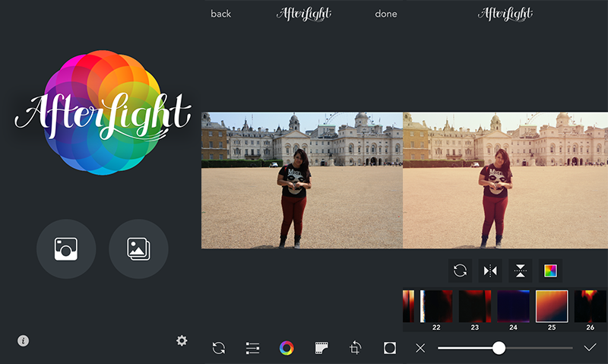
Task: Flip the texture horizontally
Action: coord(490,270)
